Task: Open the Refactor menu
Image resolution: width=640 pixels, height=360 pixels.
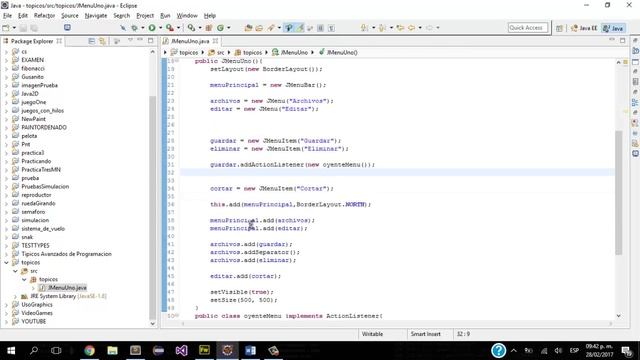Action: tap(44, 16)
